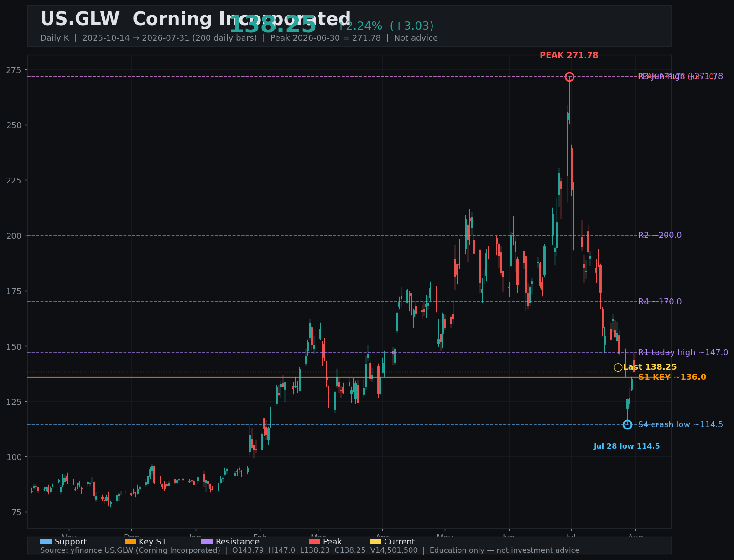Click the yellow circle marker beside 'Last 138.25'
The height and width of the screenshot is (560, 734).
pos(618,367)
